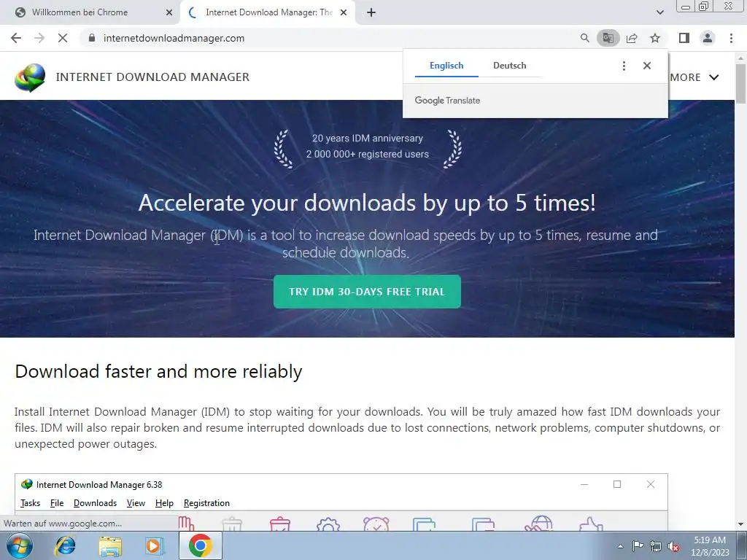
Task: Click the Google Translate icon in address bar
Action: pos(608,38)
